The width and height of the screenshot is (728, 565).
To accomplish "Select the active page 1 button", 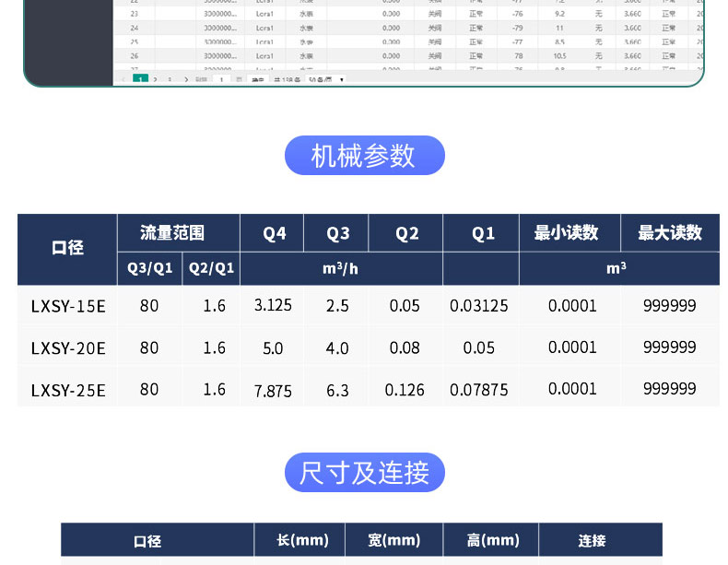I will click(x=140, y=80).
